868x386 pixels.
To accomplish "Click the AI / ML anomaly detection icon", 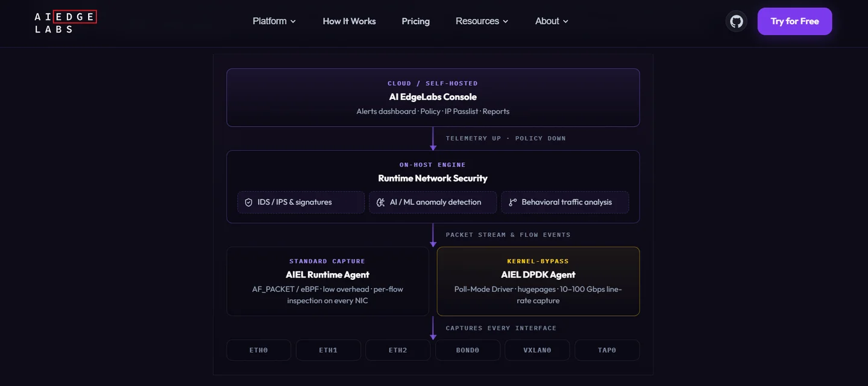I will click(x=380, y=203).
